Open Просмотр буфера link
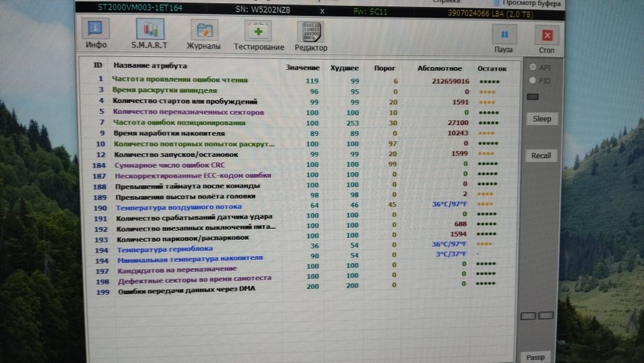The height and width of the screenshot is (363, 644). [527, 3]
